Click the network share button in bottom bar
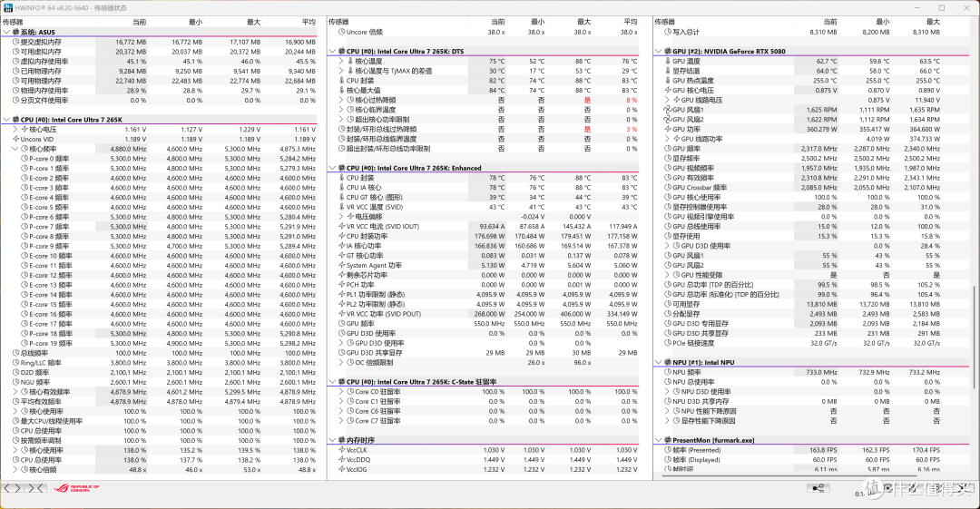Screen dimensions: 980x509 818,488
